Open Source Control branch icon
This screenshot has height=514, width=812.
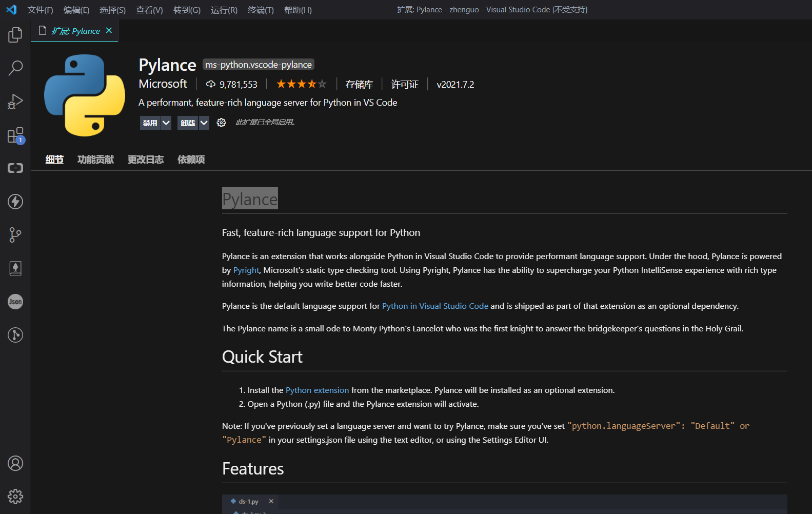click(15, 235)
